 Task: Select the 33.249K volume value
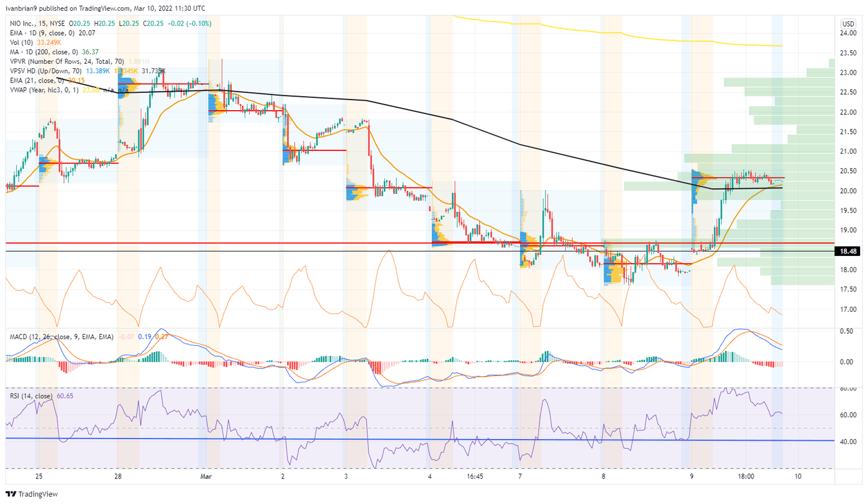(49, 43)
